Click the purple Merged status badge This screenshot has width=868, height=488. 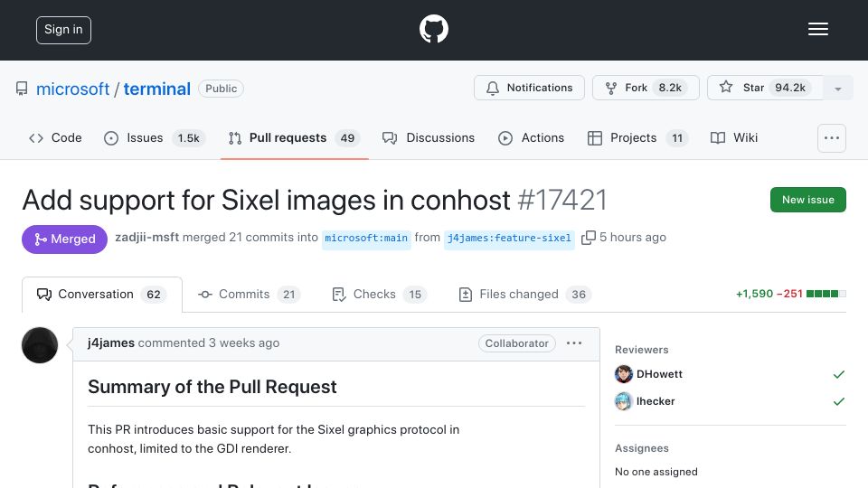(x=65, y=239)
